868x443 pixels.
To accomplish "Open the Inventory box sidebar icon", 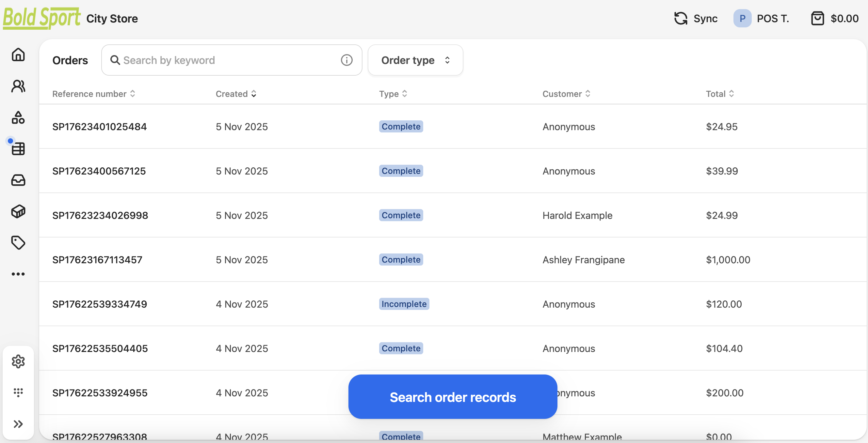I will point(18,211).
